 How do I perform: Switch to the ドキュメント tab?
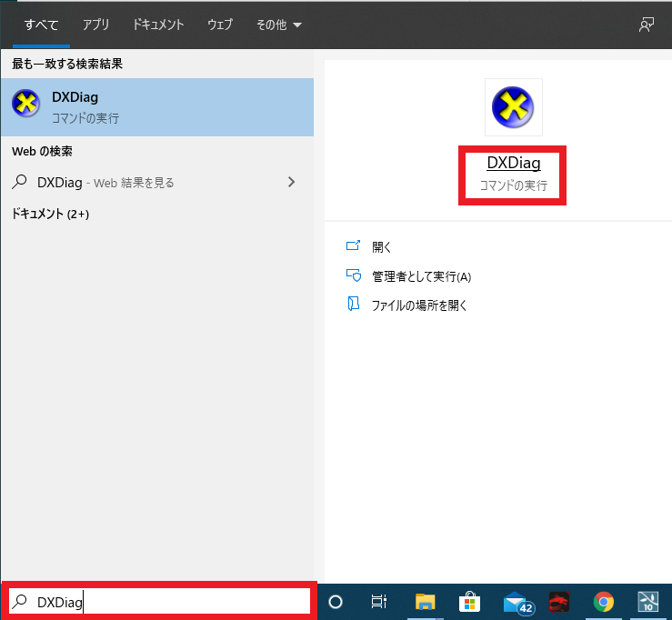(x=158, y=25)
